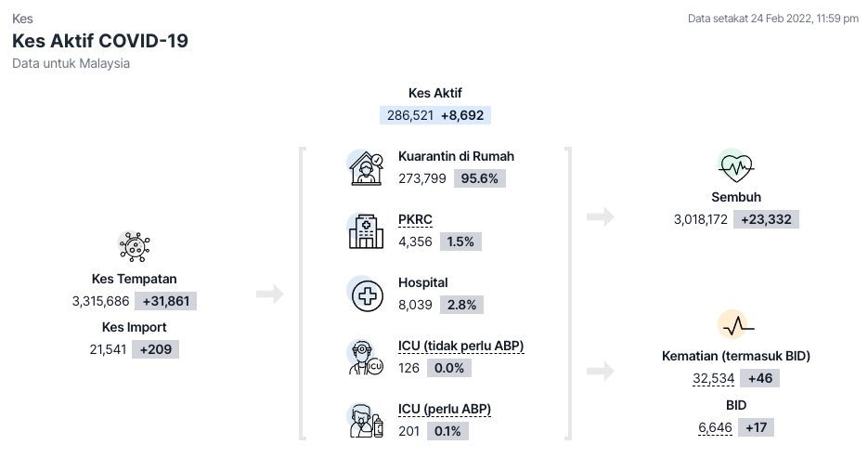868x458 pixels.
Task: Click the heart pulse Sembuh icon
Action: [x=736, y=166]
